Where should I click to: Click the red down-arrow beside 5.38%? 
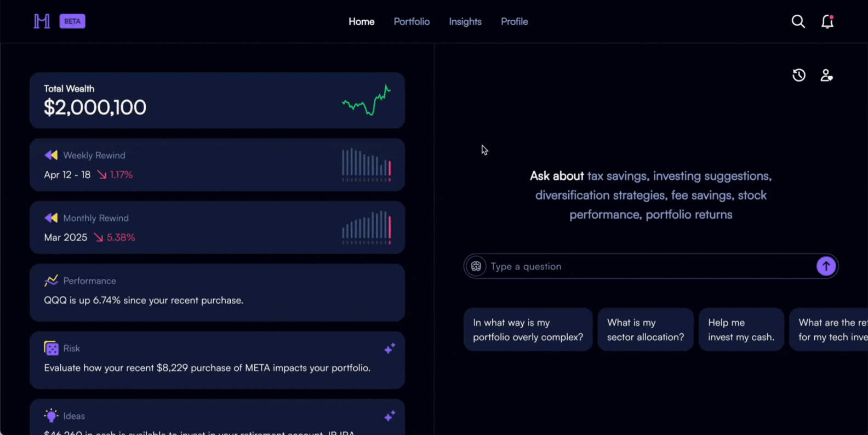point(99,237)
